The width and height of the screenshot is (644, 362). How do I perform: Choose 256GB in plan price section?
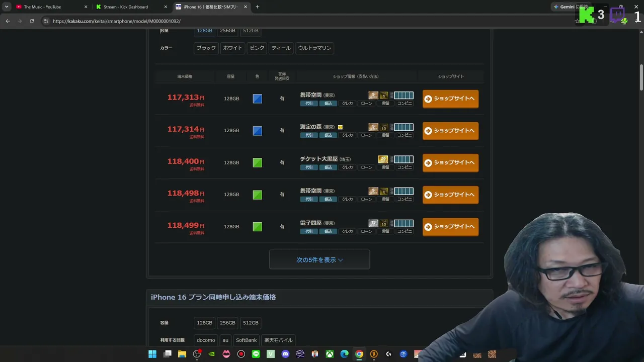pyautogui.click(x=227, y=323)
